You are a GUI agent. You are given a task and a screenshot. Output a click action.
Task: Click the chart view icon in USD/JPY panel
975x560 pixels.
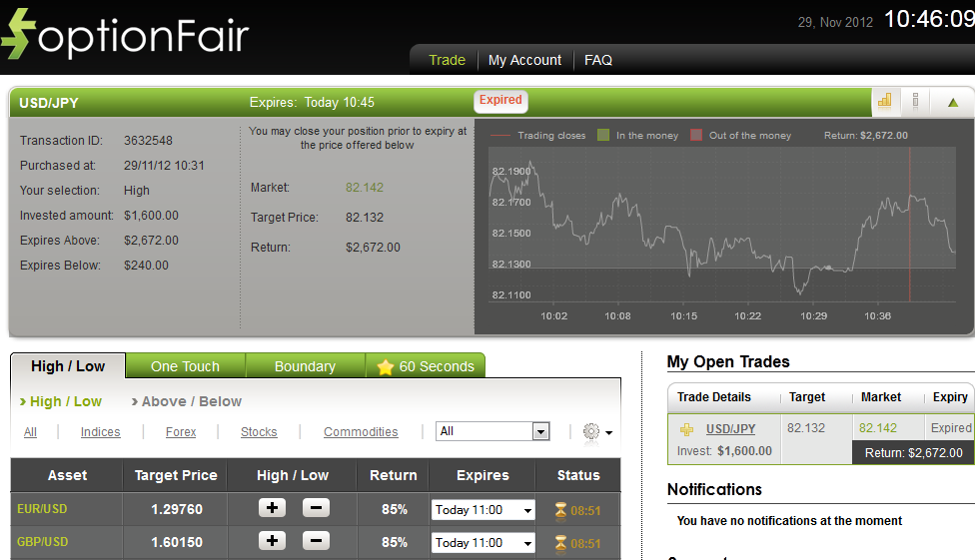884,101
